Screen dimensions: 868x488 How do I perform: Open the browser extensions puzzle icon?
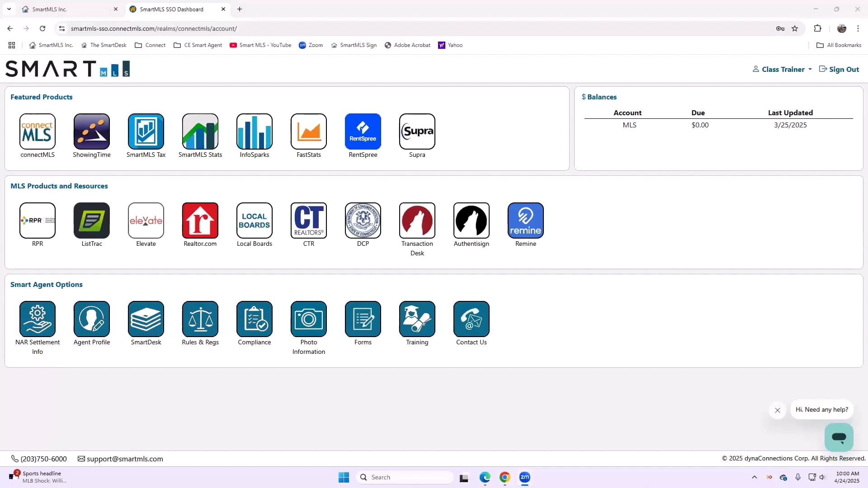(x=818, y=28)
